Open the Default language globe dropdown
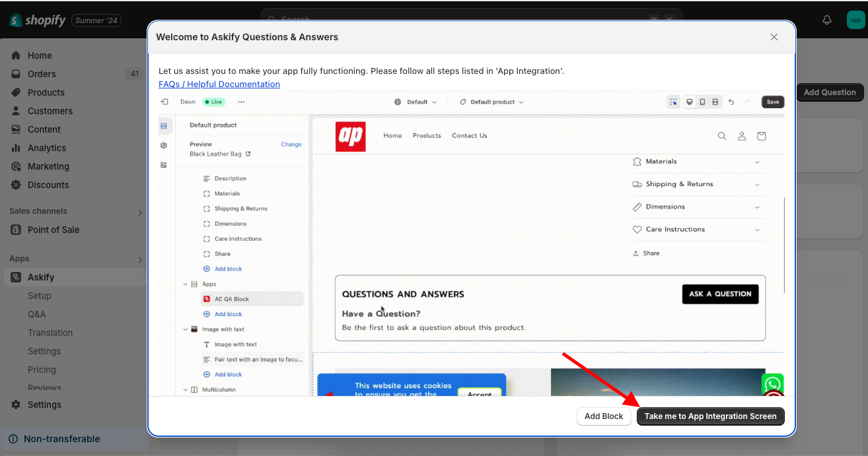Screen dimensions: 868x456 [416, 102]
